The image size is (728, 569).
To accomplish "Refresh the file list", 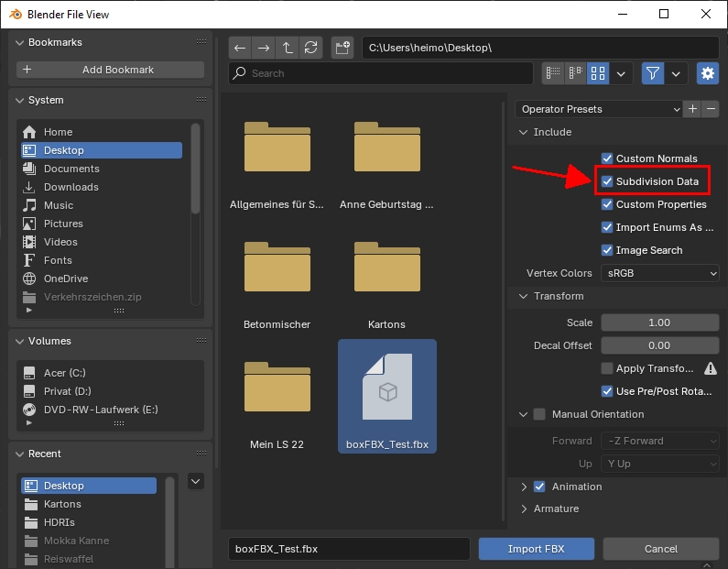I will pos(311,48).
